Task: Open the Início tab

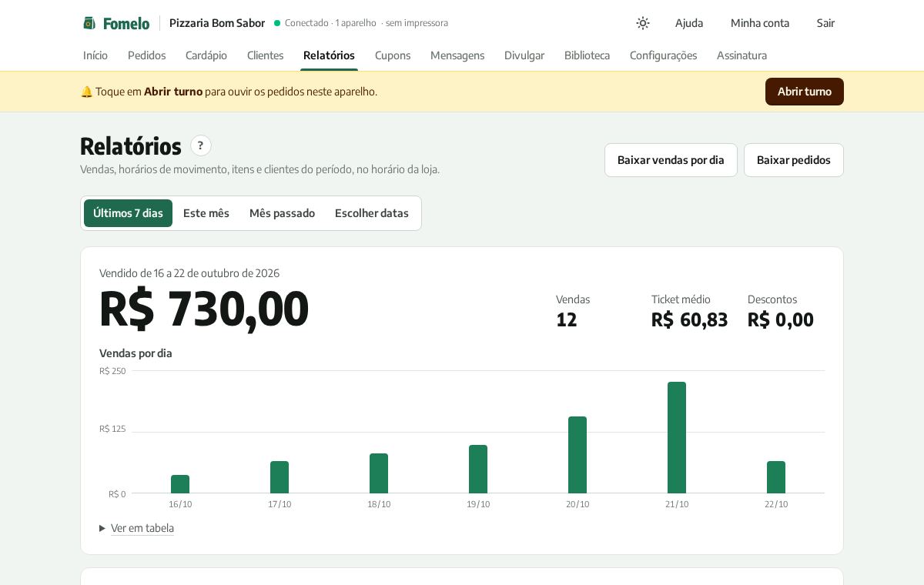Action: (95, 55)
